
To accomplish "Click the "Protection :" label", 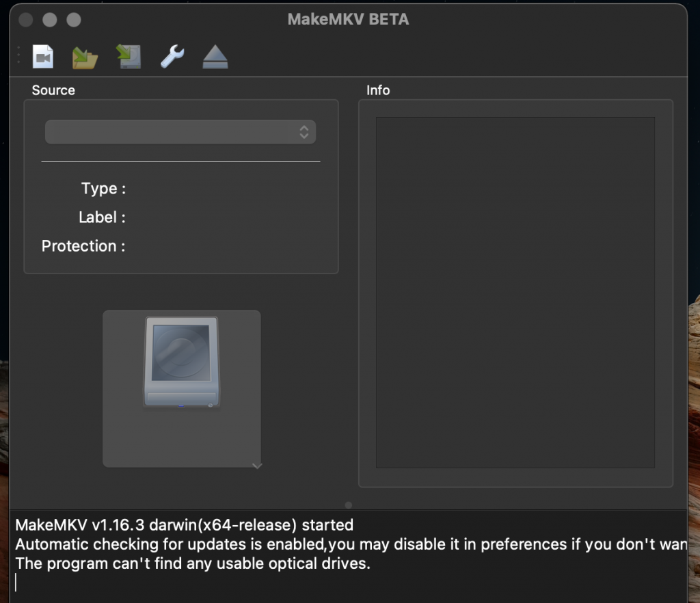I will coord(83,246).
